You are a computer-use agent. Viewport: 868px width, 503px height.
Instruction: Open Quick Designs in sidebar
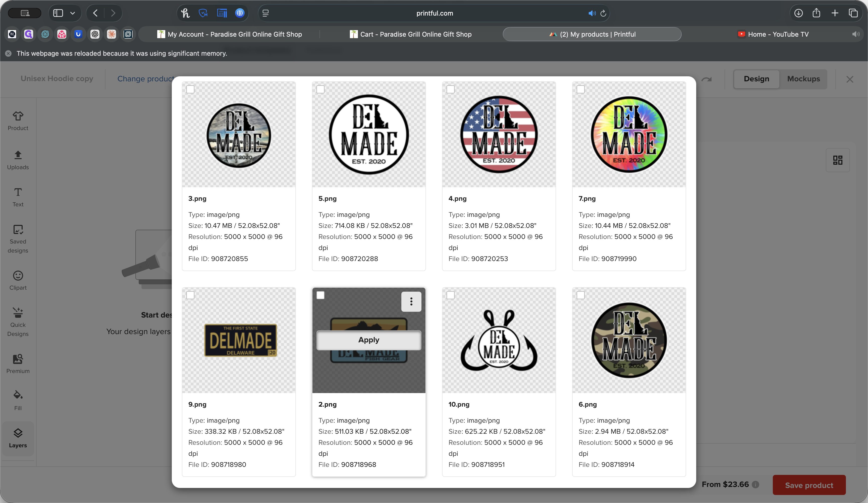pyautogui.click(x=18, y=322)
